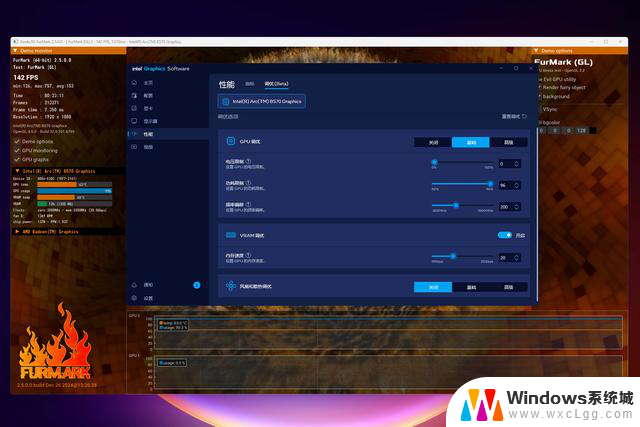640x427 pixels.
Task: Open the Intel Arc B570 Graphics GPU selector
Action: (x=262, y=101)
